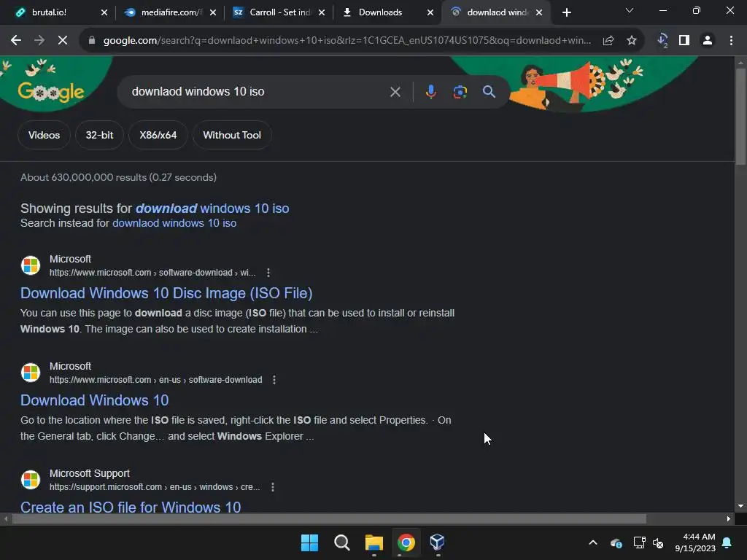Viewport: 747px width, 560px height.
Task: Open the notifications bell
Action: (727, 542)
